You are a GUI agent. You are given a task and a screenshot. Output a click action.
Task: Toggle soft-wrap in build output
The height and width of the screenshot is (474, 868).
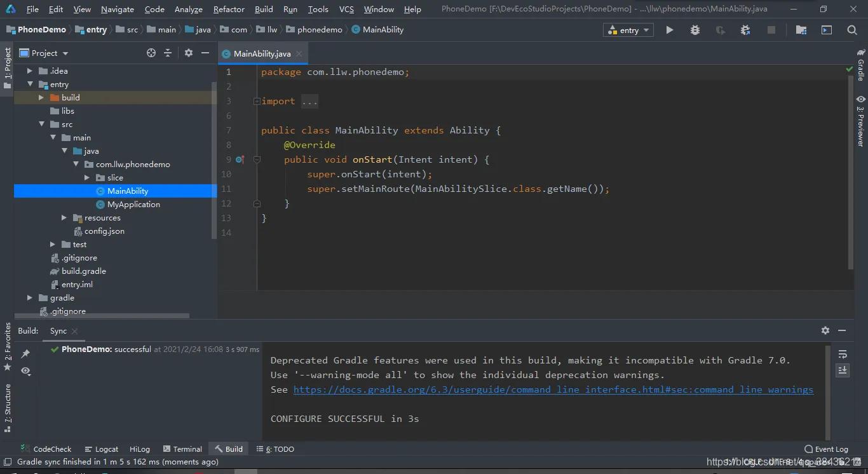click(843, 355)
